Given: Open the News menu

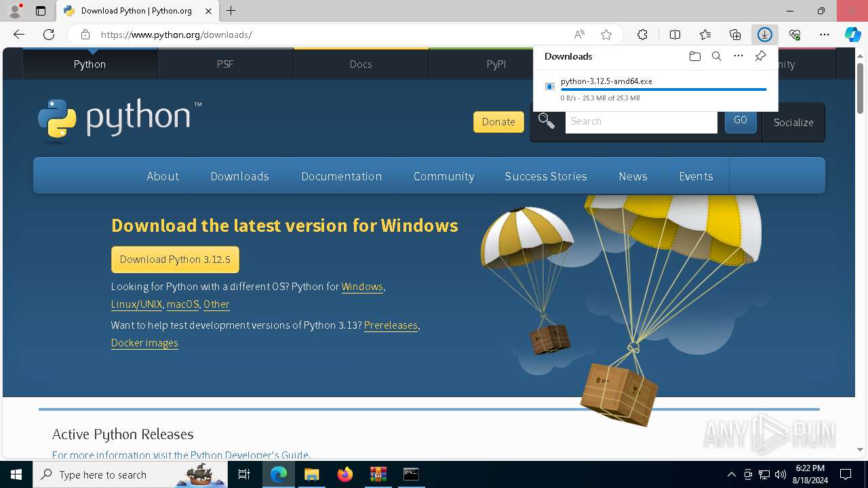Looking at the screenshot, I should point(633,176).
